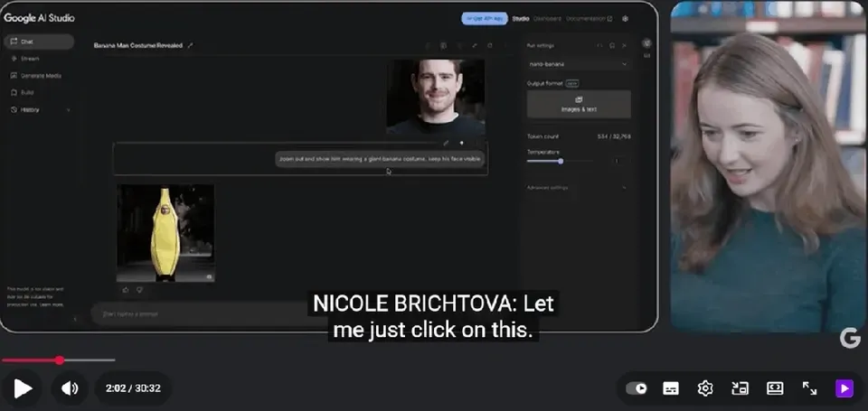Screen dimensions: 868x411
Task: Seek using the red progress bar handle
Action: point(60,360)
